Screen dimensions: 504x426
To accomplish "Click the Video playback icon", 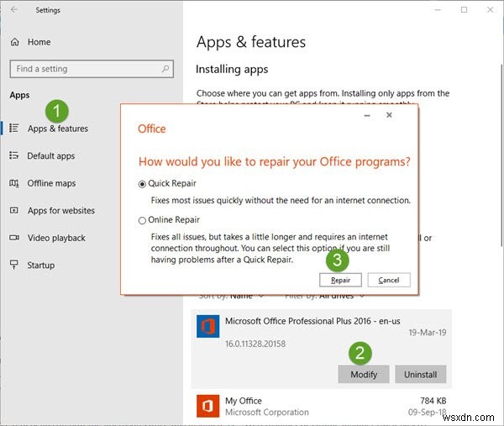I will point(13,238).
